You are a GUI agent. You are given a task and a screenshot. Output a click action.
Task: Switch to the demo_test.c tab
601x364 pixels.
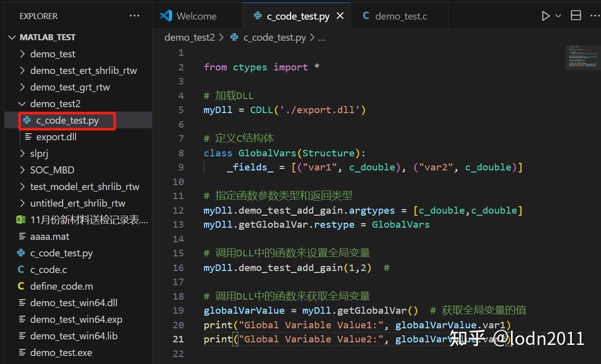click(x=399, y=16)
